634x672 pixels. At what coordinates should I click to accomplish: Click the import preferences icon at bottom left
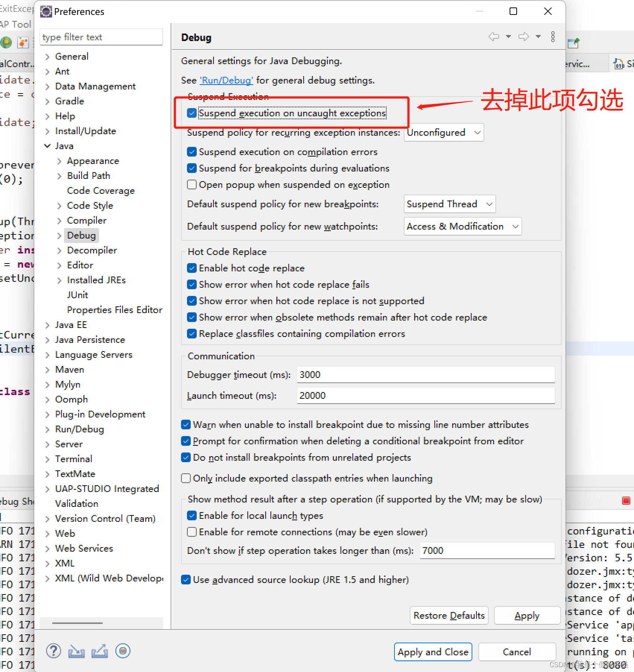(76, 651)
